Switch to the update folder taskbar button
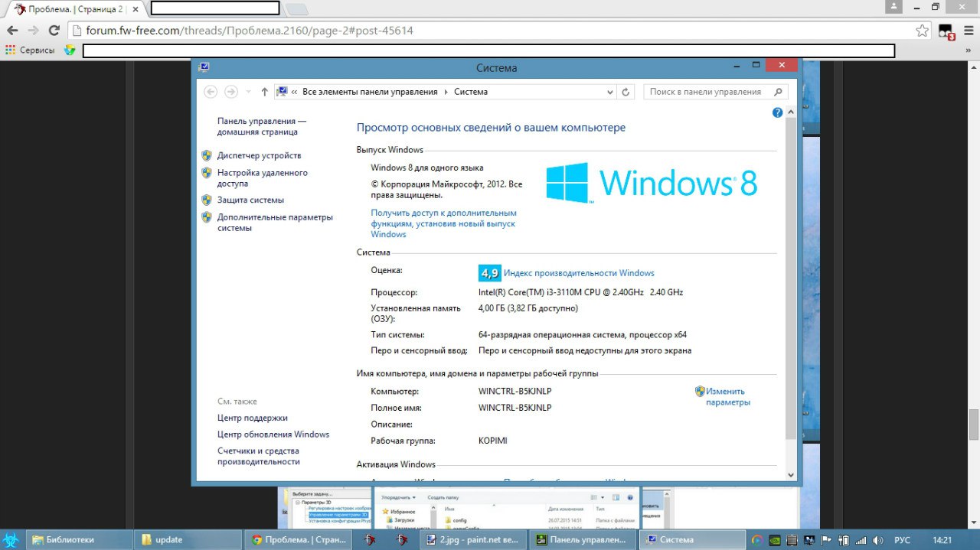The height and width of the screenshot is (550, 980). [x=188, y=539]
